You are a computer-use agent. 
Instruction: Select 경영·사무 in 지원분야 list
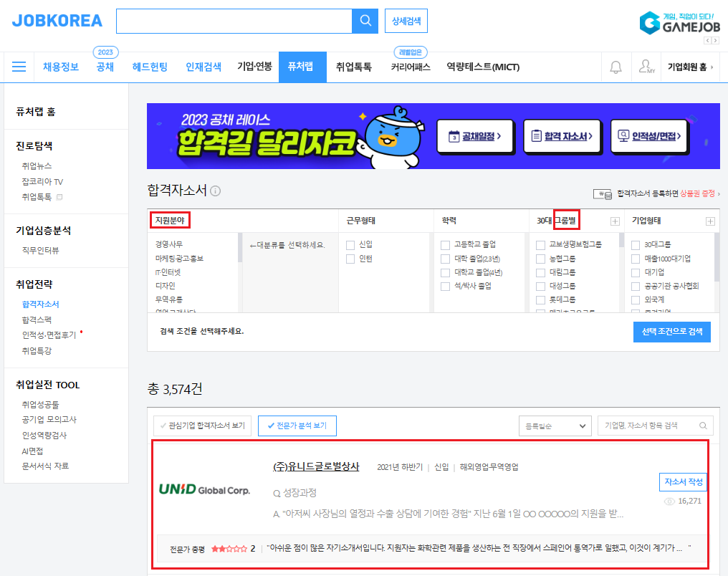(x=169, y=244)
